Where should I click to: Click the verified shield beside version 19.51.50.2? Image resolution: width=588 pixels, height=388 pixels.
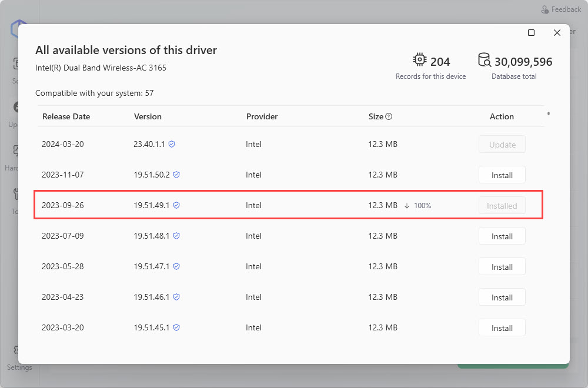176,175
